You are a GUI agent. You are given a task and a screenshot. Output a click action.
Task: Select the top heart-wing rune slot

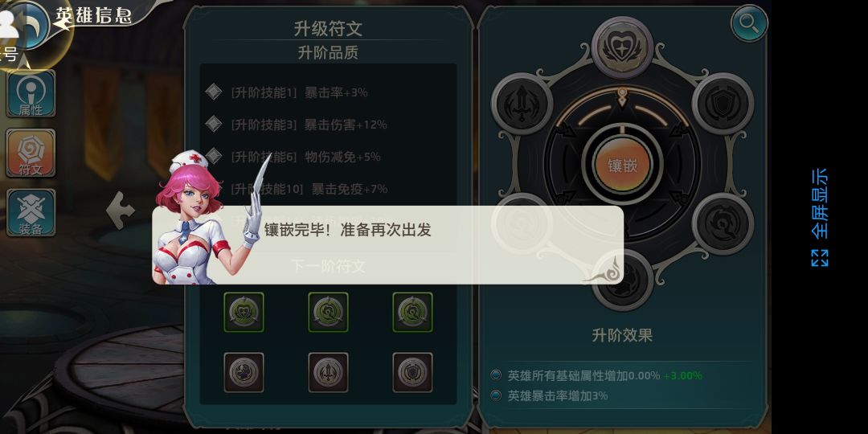pyautogui.click(x=622, y=47)
